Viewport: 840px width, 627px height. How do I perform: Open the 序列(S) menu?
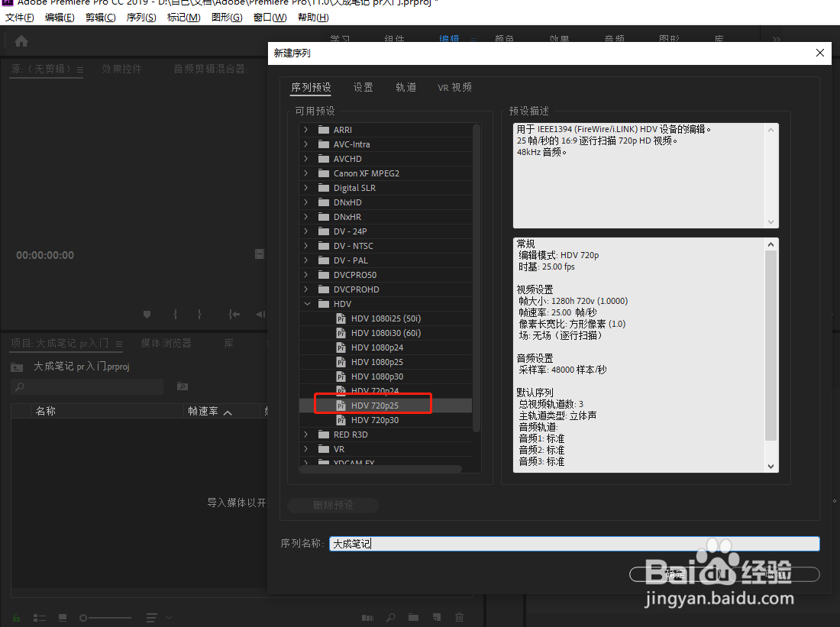(141, 17)
